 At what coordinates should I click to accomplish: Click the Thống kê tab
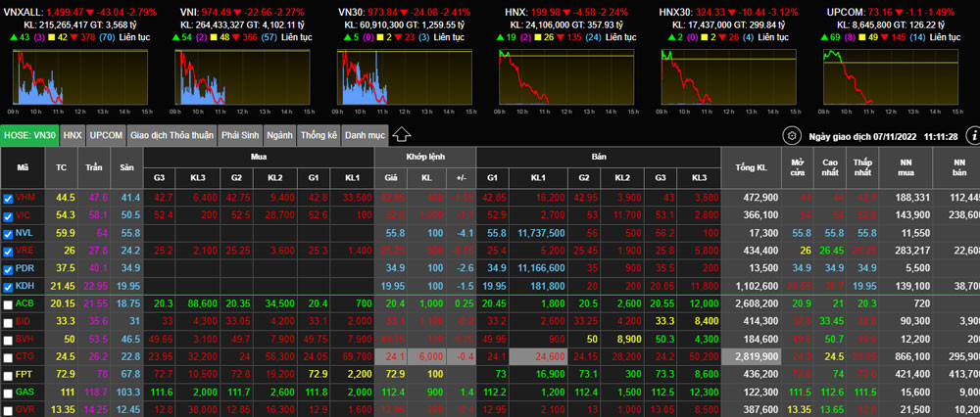tap(318, 135)
